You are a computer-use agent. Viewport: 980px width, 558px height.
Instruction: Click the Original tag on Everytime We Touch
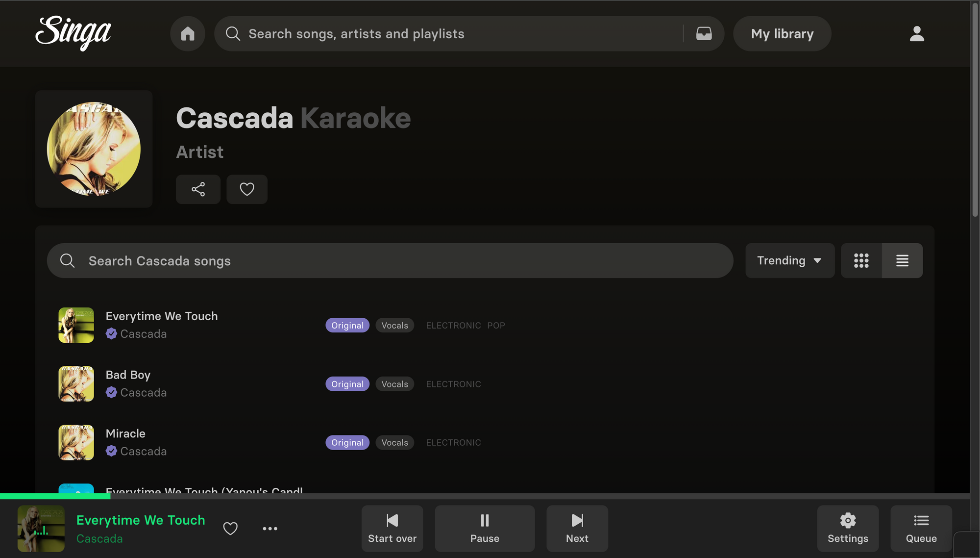point(347,325)
